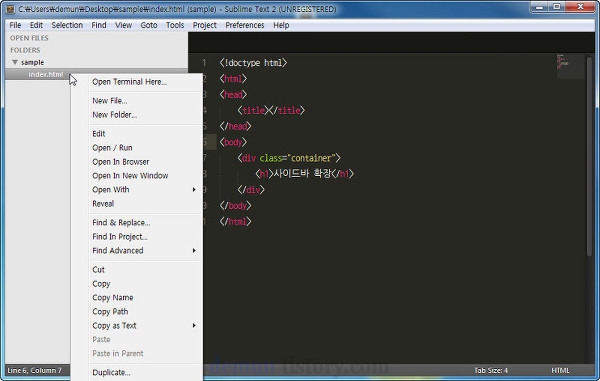
Task: Click the minimap code preview
Action: (x=562, y=63)
